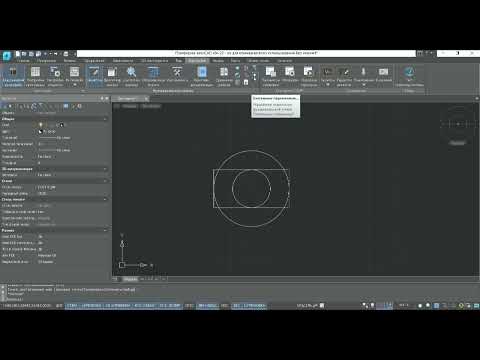
Task: Click the thermometer-like icon ribbon button
Action: click(363, 76)
